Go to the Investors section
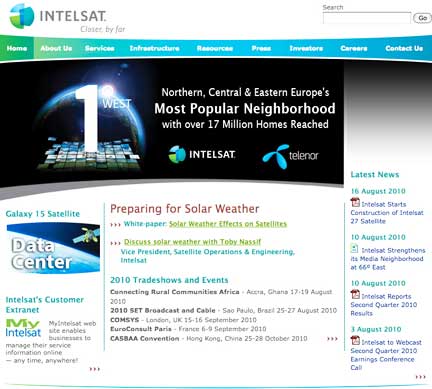Image resolution: width=432 pixels, height=389 pixels. tap(306, 48)
